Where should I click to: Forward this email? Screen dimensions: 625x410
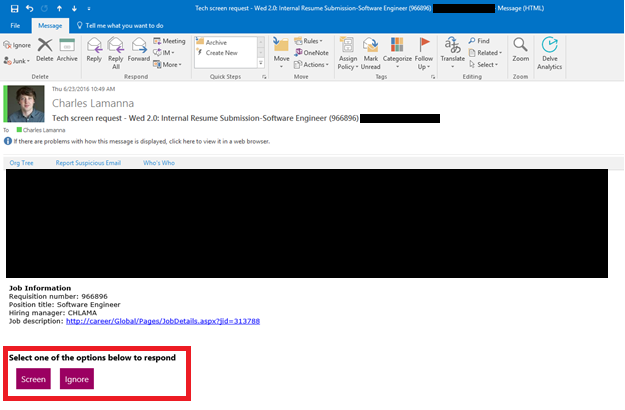pyautogui.click(x=139, y=50)
